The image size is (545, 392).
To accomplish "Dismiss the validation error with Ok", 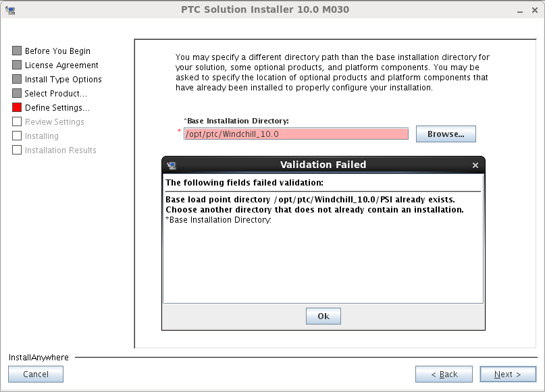I will click(x=323, y=316).
